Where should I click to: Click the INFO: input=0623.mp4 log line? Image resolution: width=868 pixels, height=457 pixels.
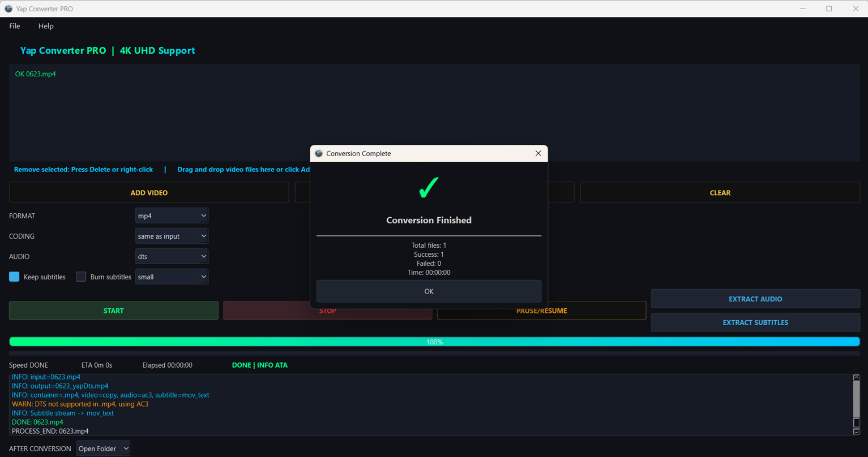(x=46, y=377)
